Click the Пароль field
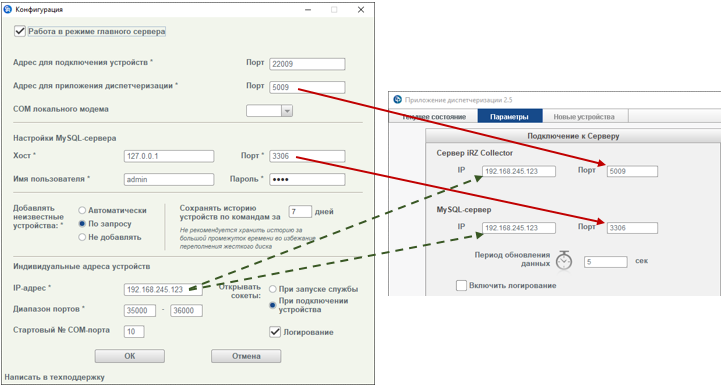 coord(307,179)
